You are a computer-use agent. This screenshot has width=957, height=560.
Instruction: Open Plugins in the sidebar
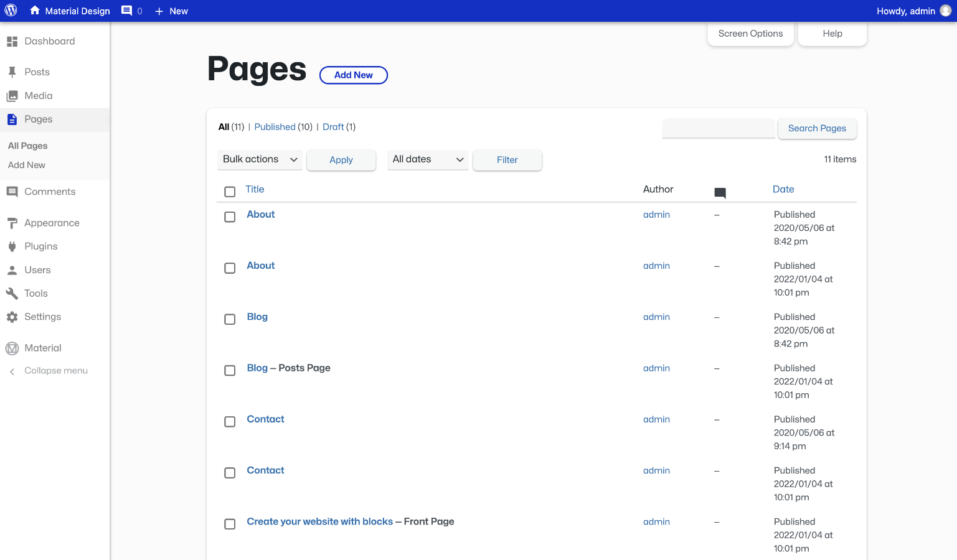click(40, 246)
